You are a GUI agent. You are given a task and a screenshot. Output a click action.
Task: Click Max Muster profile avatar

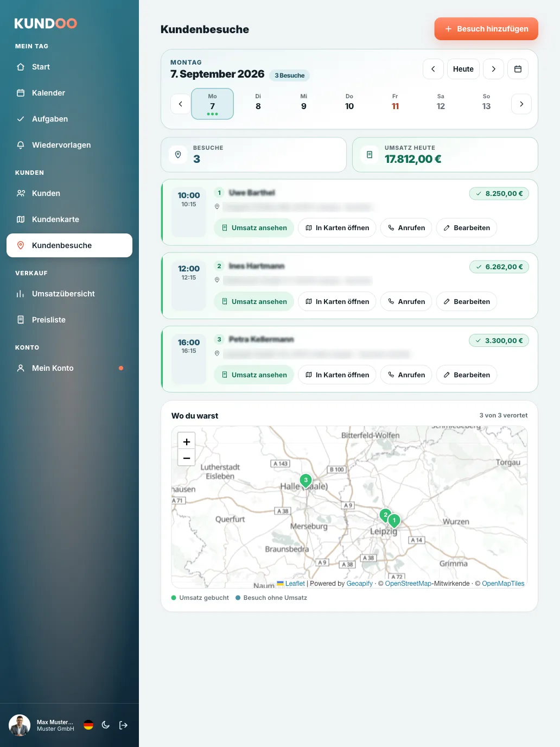click(x=20, y=725)
